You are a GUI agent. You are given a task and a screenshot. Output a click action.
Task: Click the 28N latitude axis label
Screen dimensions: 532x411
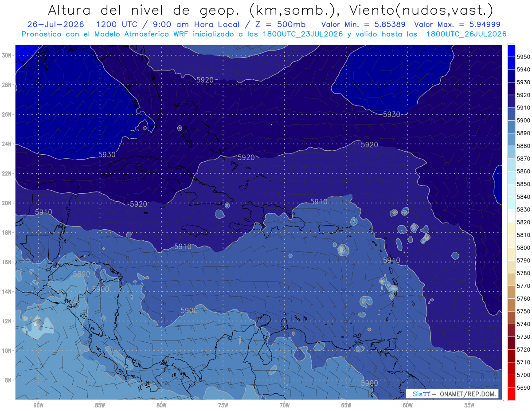(x=7, y=85)
